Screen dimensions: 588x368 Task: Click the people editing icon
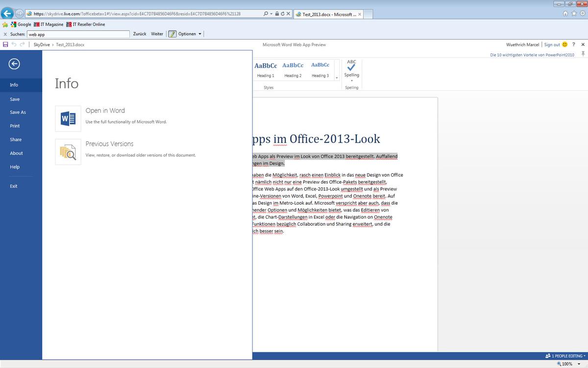point(548,356)
